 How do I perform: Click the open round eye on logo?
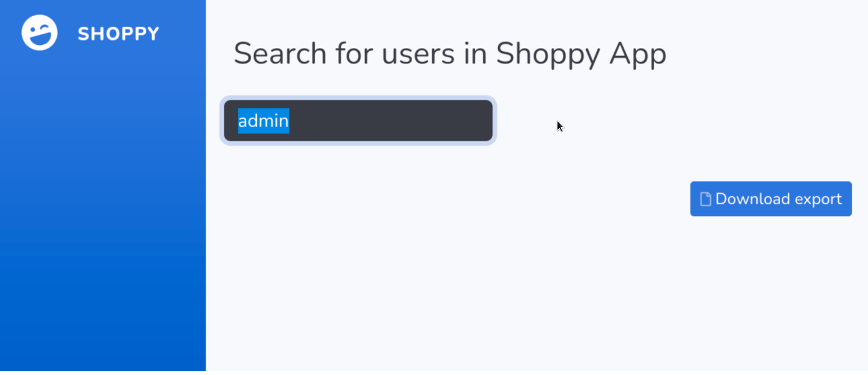tap(32, 28)
